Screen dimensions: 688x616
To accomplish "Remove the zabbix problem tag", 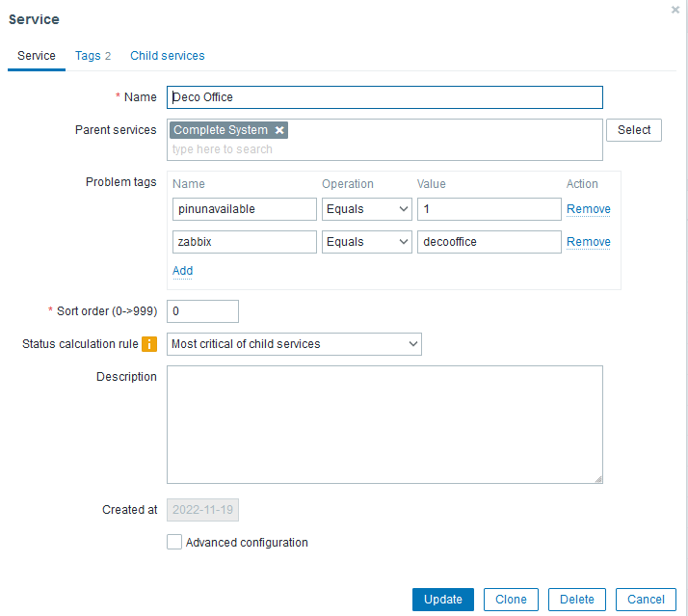I will pyautogui.click(x=588, y=242).
